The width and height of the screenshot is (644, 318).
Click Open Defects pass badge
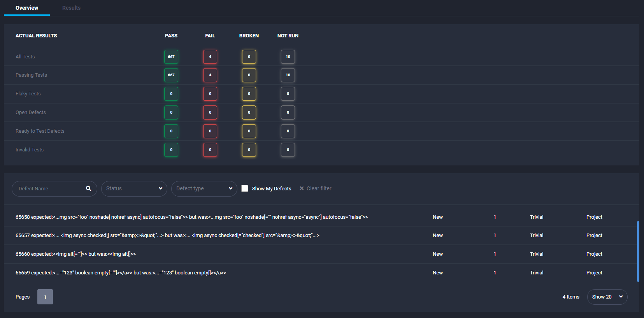[171, 112]
